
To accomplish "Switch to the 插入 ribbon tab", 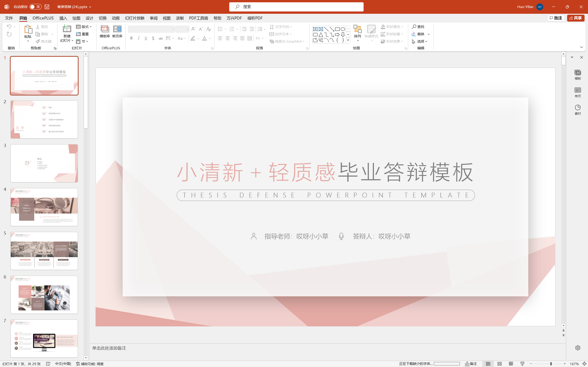I will click(63, 18).
